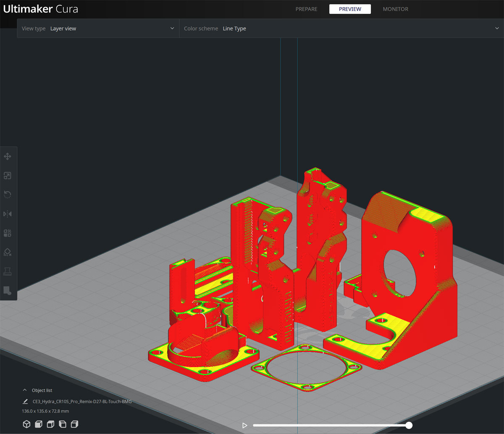Image resolution: width=504 pixels, height=434 pixels.
Task: Select the Support Blocker tool
Action: [x=7, y=252]
